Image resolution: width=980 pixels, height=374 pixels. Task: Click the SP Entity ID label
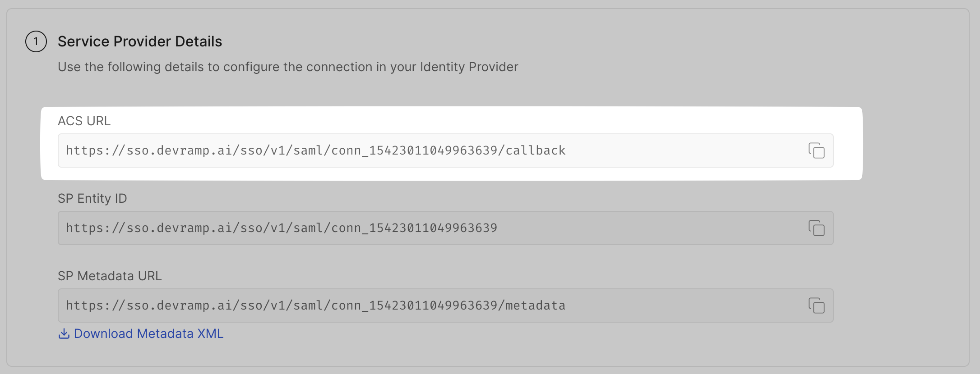(92, 198)
